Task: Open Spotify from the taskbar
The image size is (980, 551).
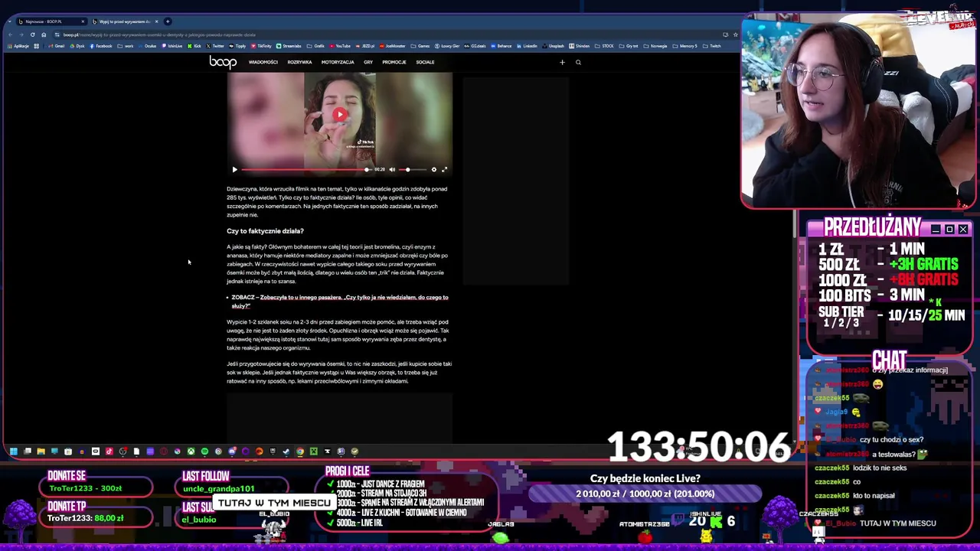Action: pyautogui.click(x=204, y=452)
